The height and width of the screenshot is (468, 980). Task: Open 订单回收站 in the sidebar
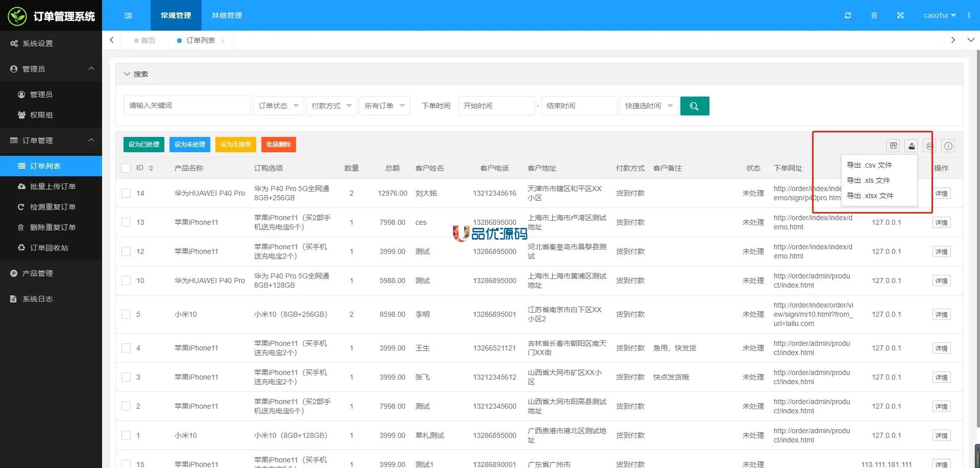(x=51, y=248)
